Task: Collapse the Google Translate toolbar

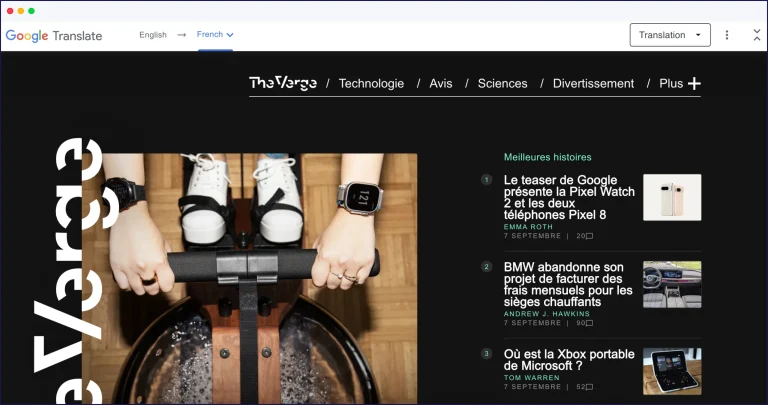Action: click(757, 35)
